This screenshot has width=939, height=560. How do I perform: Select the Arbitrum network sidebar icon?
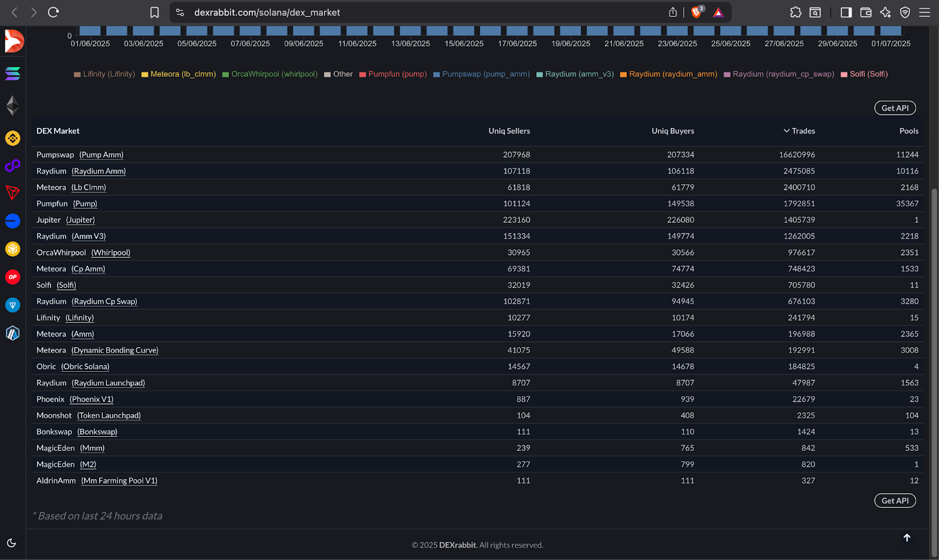tap(12, 333)
